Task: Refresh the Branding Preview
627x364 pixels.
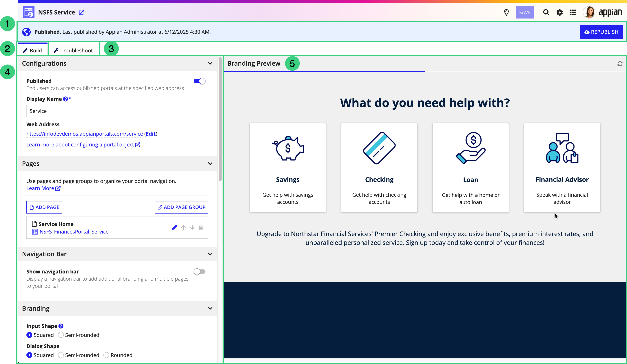Action: [620, 64]
